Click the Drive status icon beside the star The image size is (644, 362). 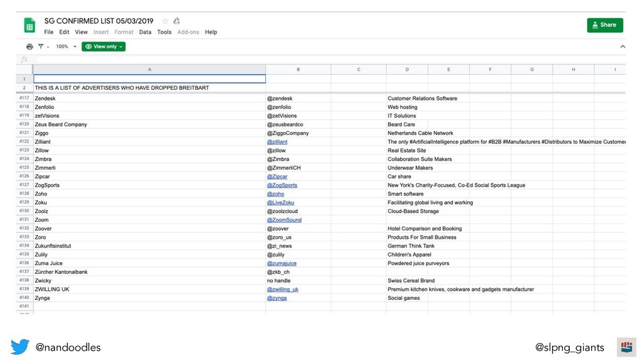tap(177, 21)
